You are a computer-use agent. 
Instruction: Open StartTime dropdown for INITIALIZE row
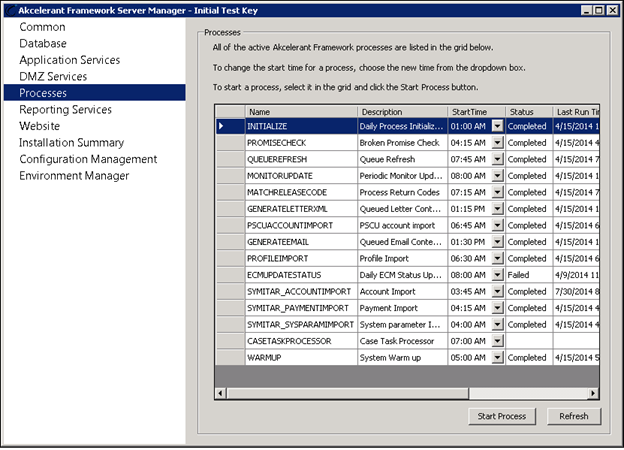coord(497,126)
